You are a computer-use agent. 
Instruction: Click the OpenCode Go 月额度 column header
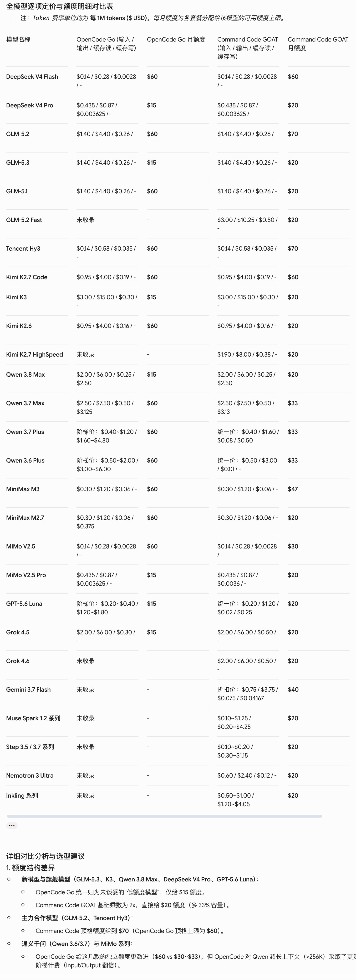176,40
